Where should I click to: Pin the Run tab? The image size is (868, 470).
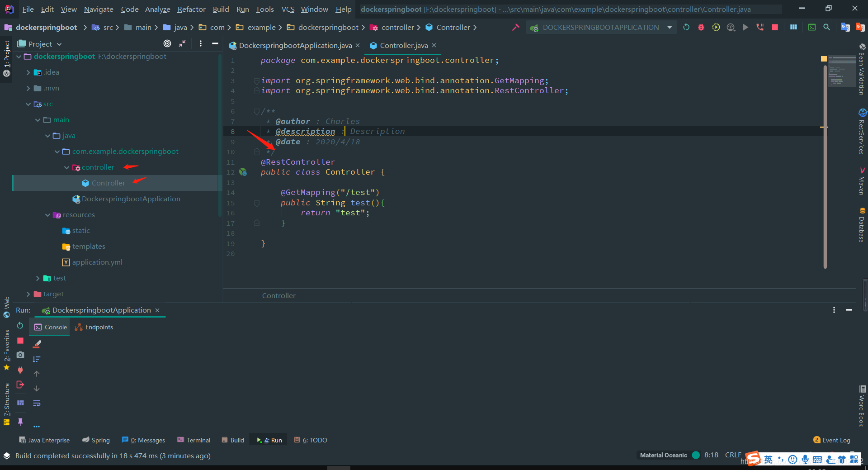(x=20, y=422)
